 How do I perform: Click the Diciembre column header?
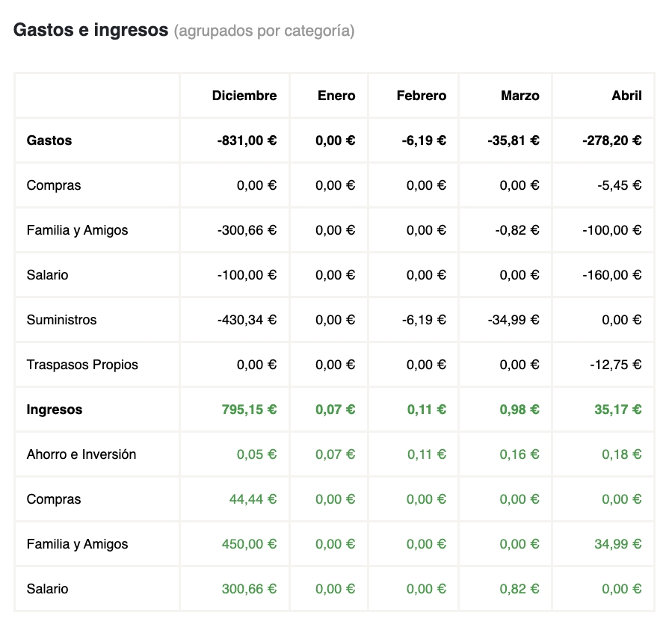pyautogui.click(x=244, y=96)
